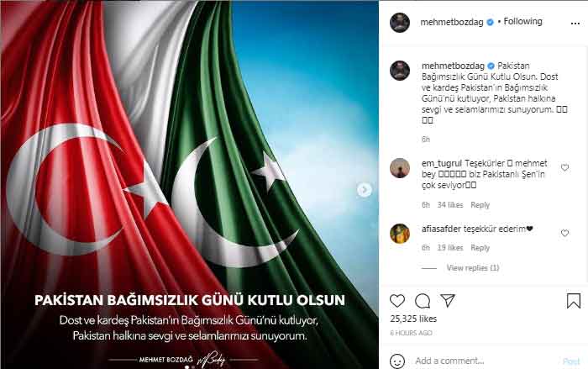
Task: Open the emoji picker smiley icon
Action: pyautogui.click(x=397, y=361)
